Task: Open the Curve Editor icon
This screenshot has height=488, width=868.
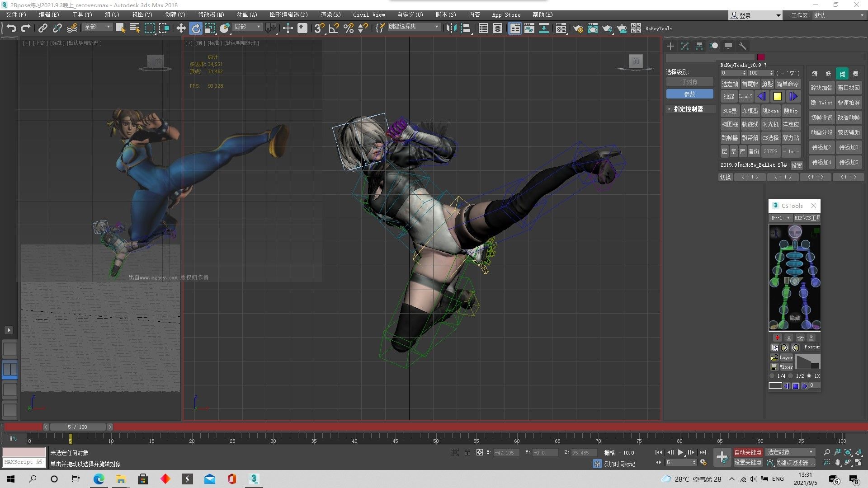Action: [529, 28]
